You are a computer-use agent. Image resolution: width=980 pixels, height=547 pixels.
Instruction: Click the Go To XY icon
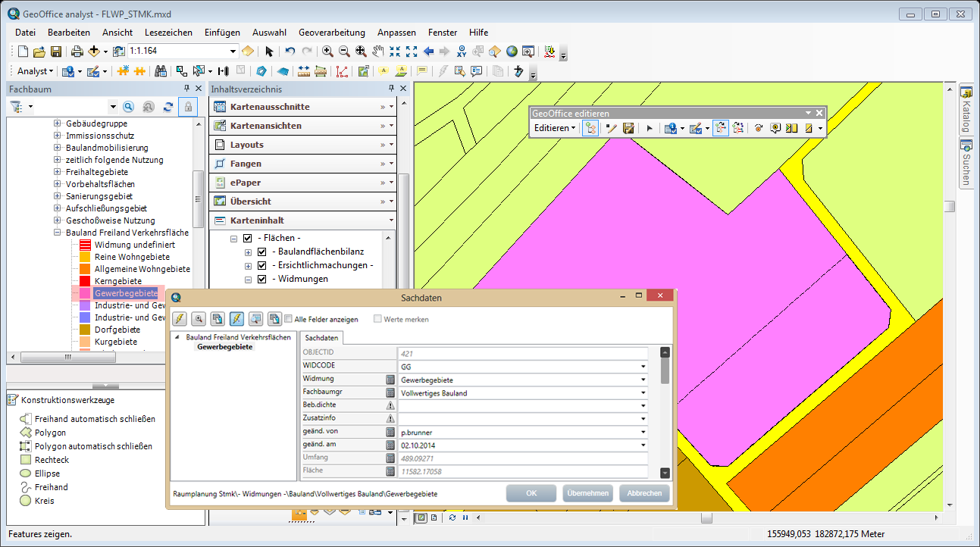coord(462,52)
